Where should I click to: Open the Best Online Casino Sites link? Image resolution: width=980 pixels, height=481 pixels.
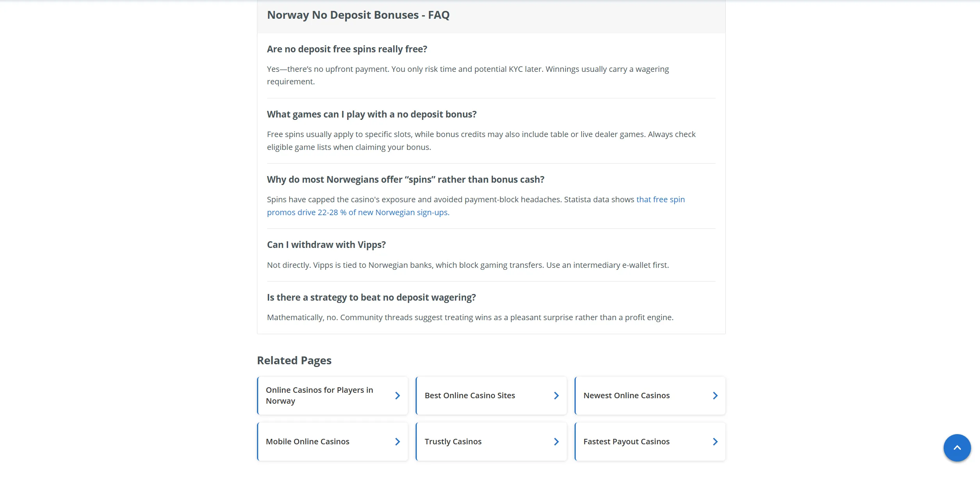coord(491,395)
